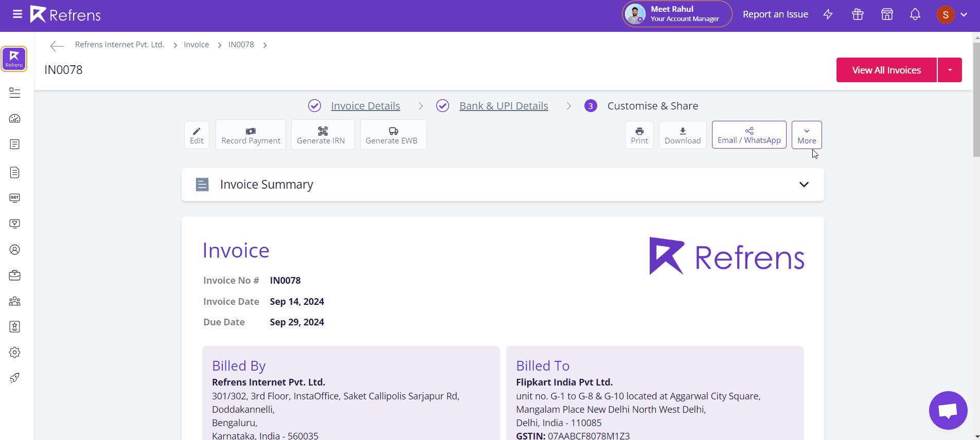Expand the Invoice Summary chevron
Viewport: 980px width, 440px height.
[804, 185]
